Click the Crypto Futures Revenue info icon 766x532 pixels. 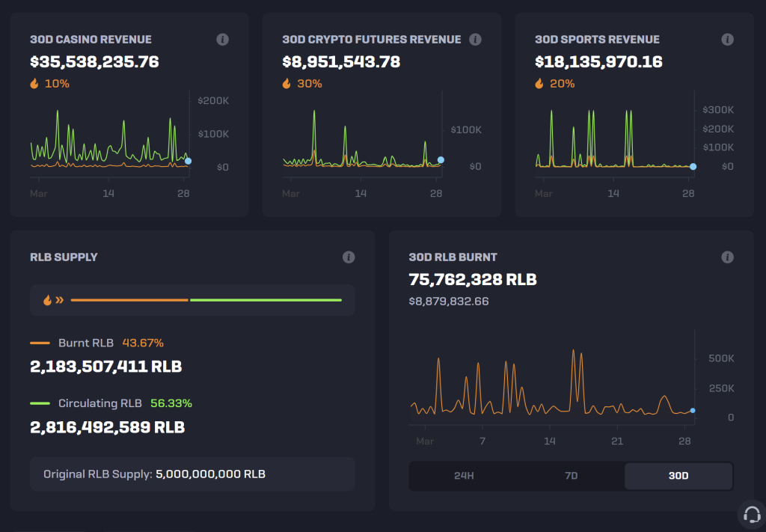[x=475, y=40]
